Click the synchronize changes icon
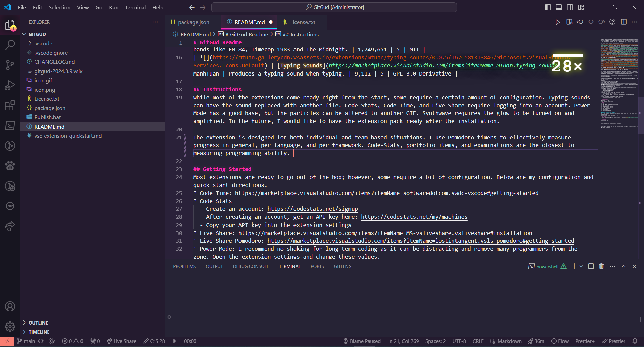The height and width of the screenshot is (347, 644). tap(41, 341)
